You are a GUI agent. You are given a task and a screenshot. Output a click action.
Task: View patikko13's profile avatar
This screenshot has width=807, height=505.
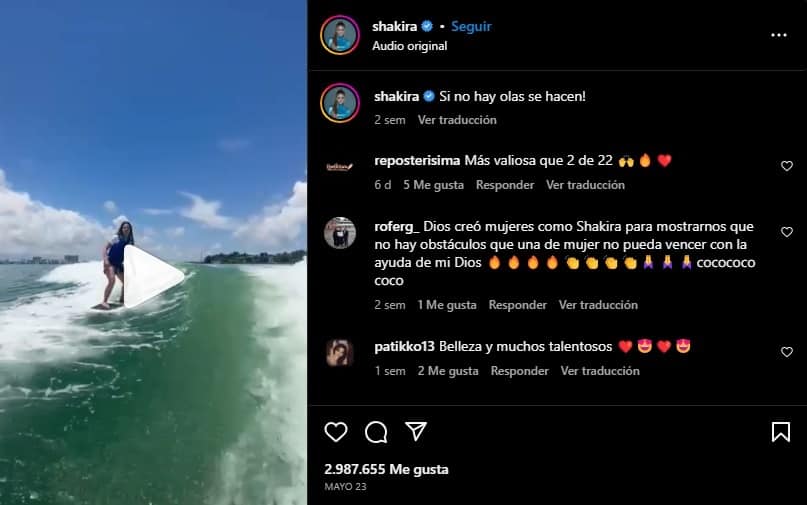(x=340, y=353)
